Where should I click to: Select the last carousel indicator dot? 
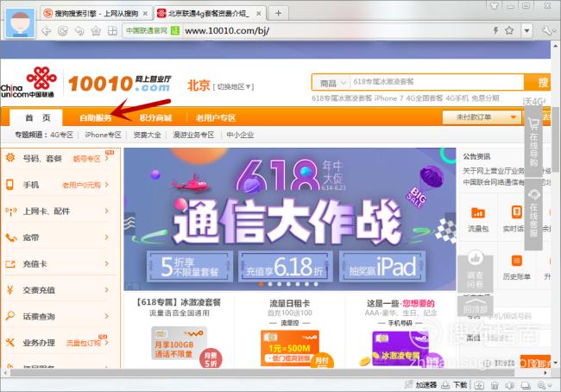pyautogui.click(x=316, y=284)
